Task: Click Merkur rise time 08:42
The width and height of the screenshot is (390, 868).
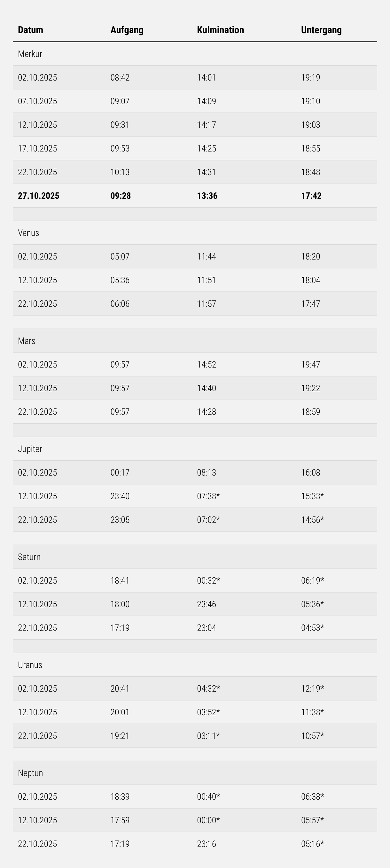Action: 120,77
